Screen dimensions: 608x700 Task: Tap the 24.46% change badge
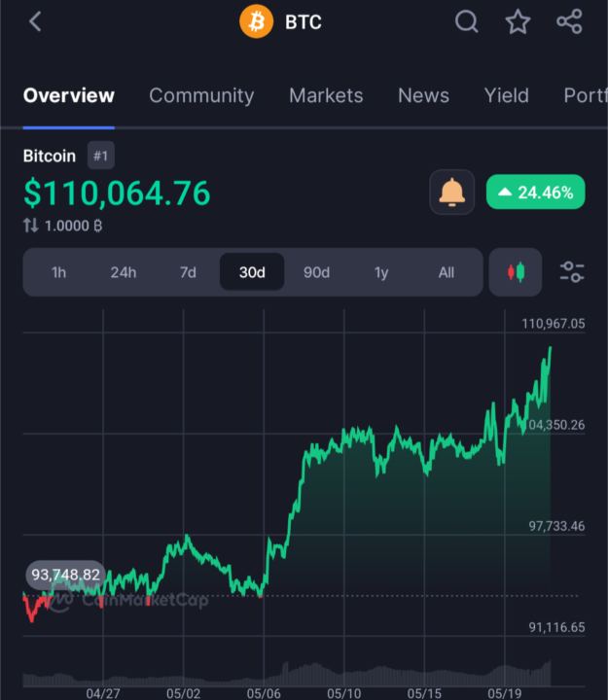536,192
